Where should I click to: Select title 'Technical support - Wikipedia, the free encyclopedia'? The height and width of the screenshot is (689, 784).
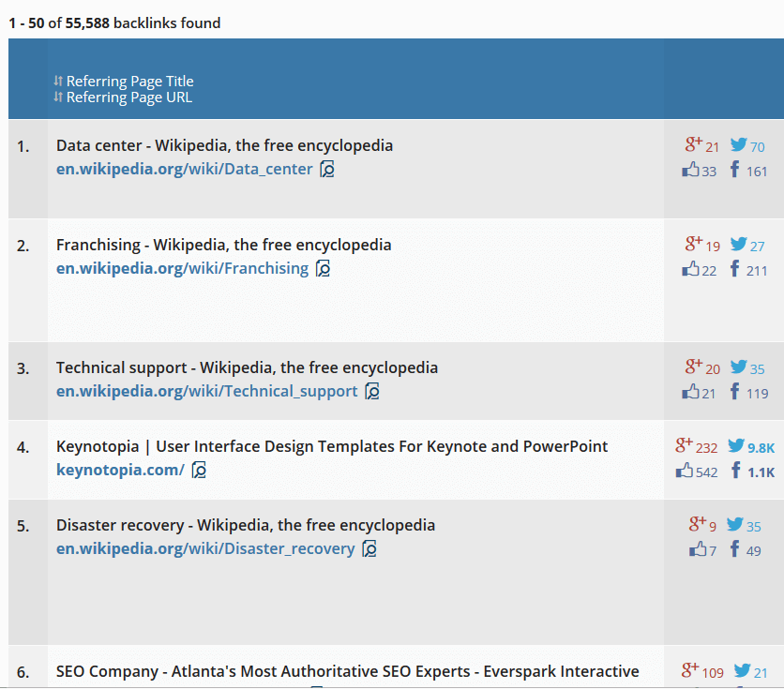pyautogui.click(x=247, y=367)
